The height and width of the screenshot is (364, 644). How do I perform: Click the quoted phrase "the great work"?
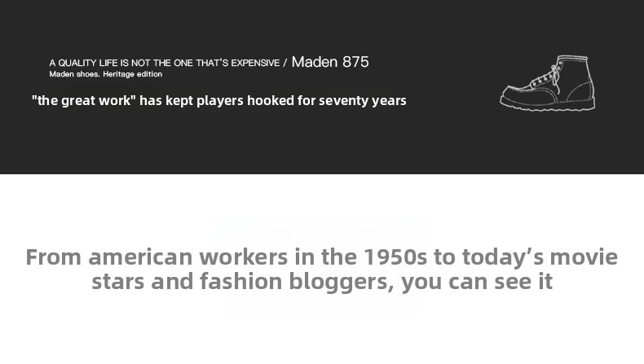(84, 101)
